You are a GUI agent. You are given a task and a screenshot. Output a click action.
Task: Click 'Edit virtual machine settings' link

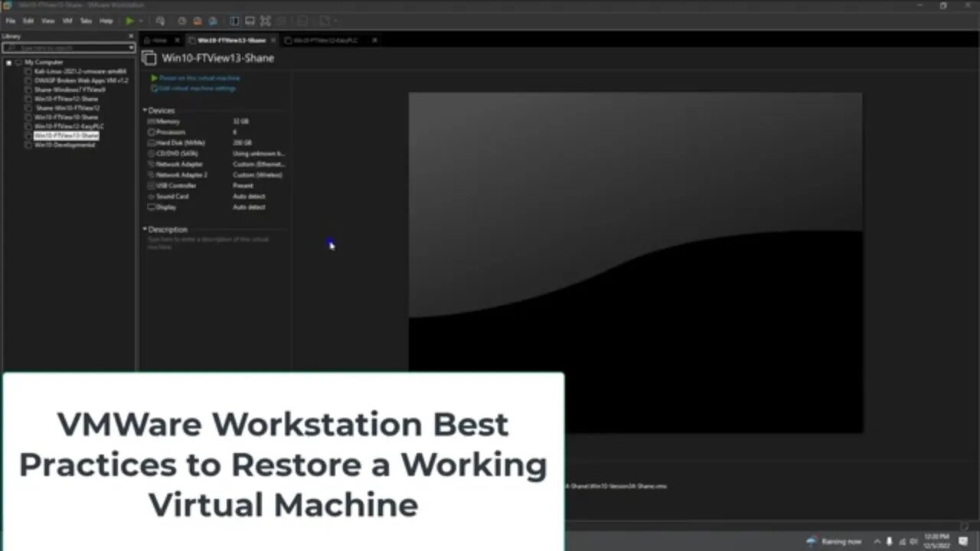coord(197,88)
